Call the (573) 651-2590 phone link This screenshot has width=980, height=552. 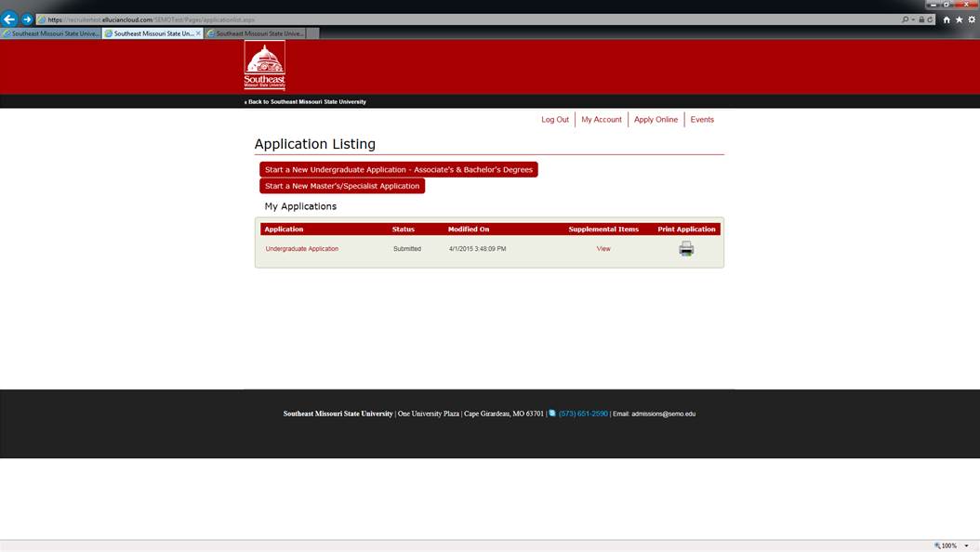pos(583,414)
